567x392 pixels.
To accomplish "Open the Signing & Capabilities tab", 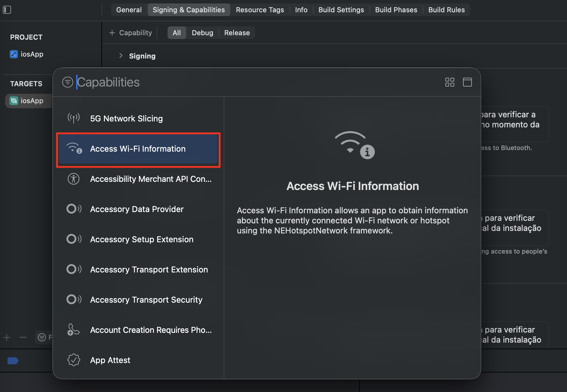I will (189, 10).
